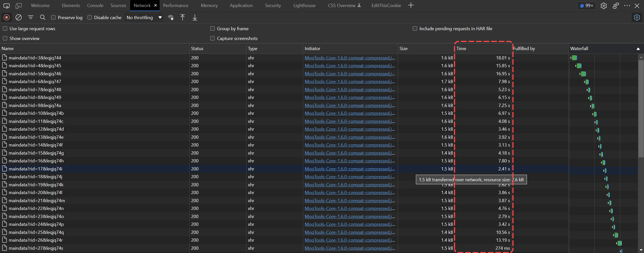Open the MooTools-Core initiator link
The width and height of the screenshot is (644, 253).
click(x=350, y=58)
